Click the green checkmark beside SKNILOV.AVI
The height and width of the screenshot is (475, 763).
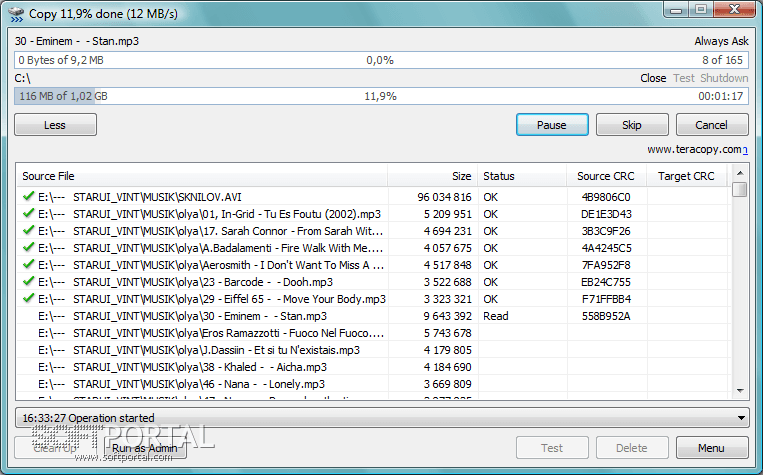[x=29, y=196]
